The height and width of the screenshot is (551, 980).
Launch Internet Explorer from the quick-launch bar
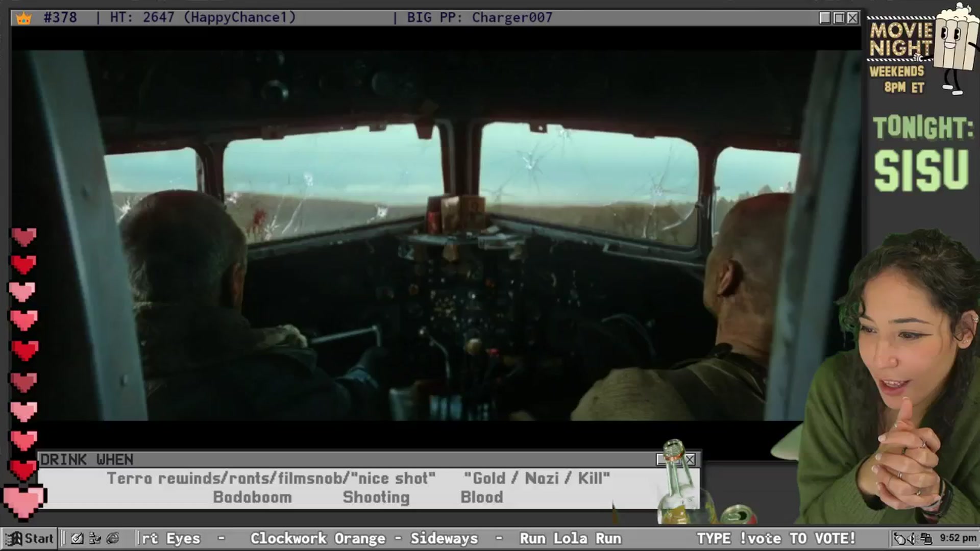coord(113,538)
